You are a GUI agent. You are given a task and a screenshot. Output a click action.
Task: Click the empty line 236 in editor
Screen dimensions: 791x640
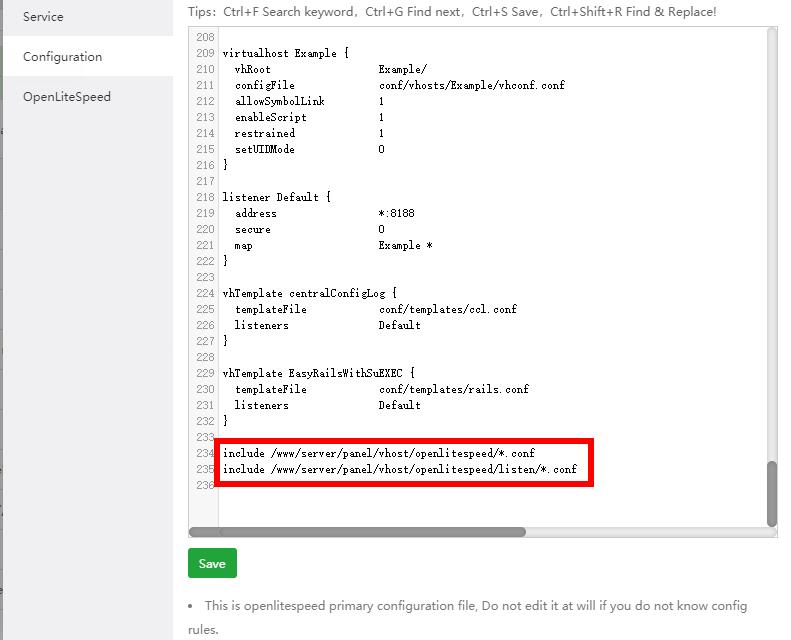pyautogui.click(x=400, y=485)
